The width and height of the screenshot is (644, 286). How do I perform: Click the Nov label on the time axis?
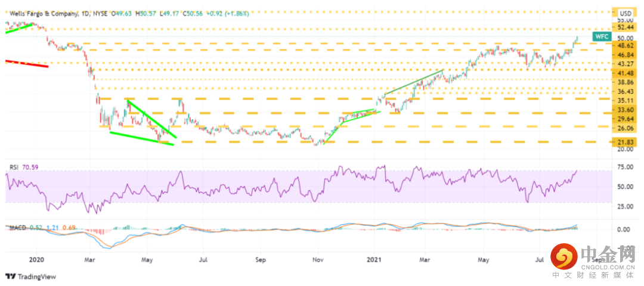[x=318, y=260]
